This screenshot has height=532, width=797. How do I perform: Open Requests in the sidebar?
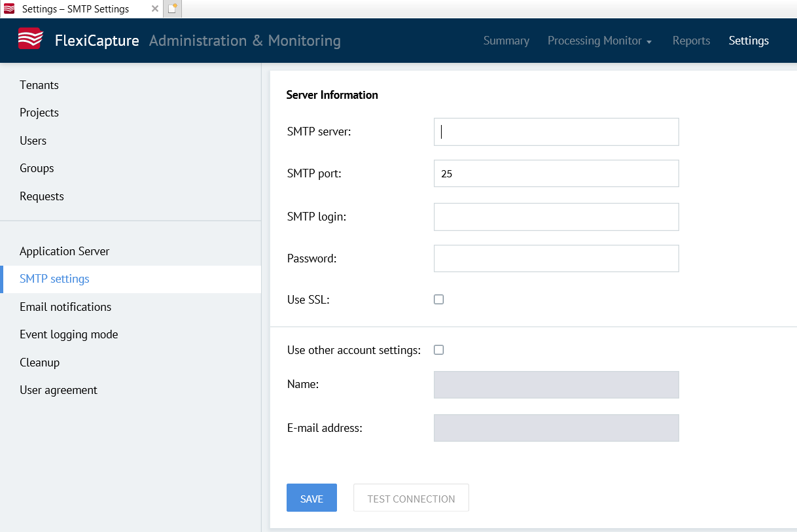click(x=42, y=196)
